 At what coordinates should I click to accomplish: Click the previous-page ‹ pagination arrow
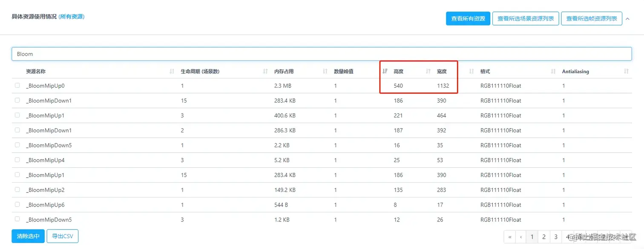tap(521, 236)
